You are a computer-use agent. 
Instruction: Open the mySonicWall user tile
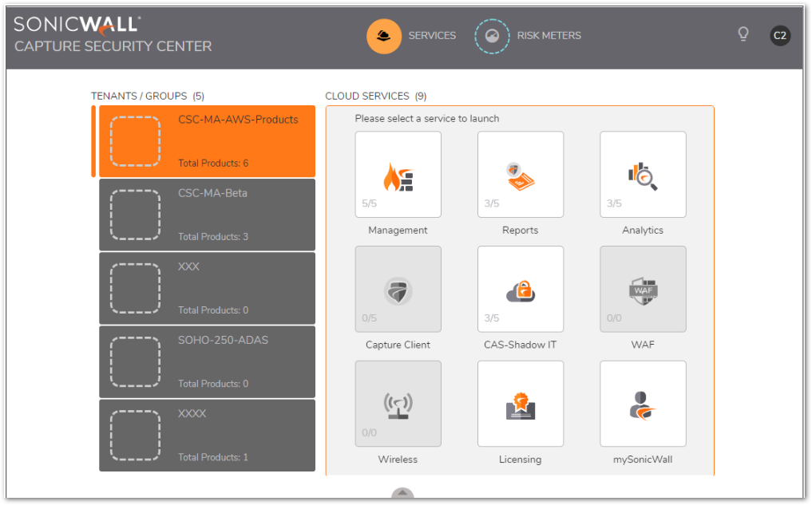[643, 404]
